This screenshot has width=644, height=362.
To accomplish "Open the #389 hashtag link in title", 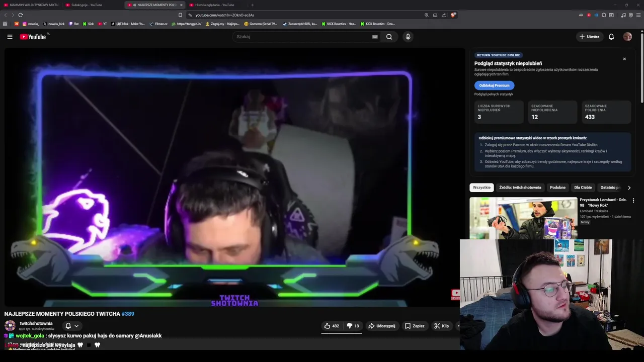I will click(x=128, y=314).
